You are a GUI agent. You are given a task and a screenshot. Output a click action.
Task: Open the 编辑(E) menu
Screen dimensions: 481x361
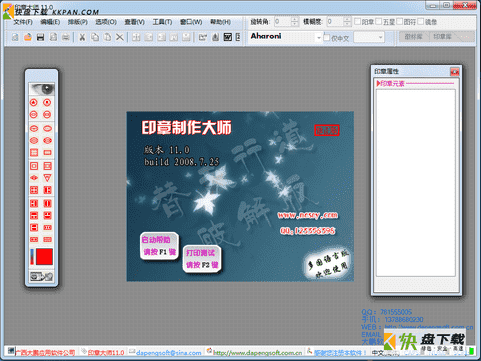(x=50, y=22)
